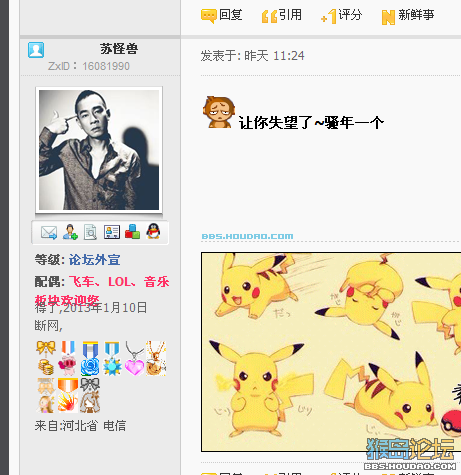Click the post text 让你失望了~骚年一个
Screen dimensions: 461x475
point(311,123)
